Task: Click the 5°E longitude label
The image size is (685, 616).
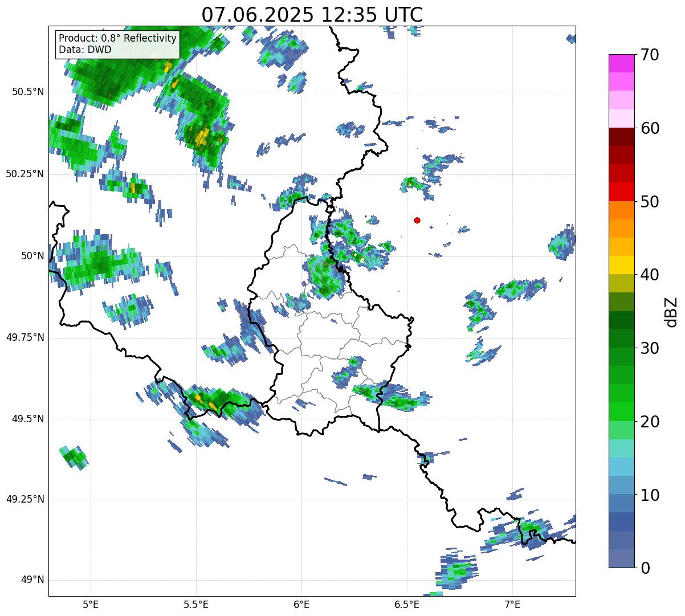Action: click(91, 604)
